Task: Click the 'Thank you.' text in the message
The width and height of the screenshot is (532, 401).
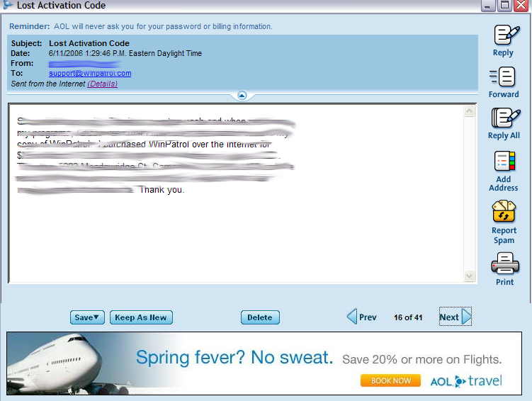Action: [x=162, y=190]
